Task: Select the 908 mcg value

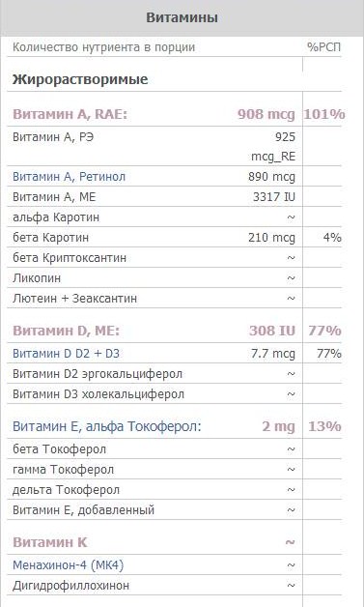Action: pyautogui.click(x=266, y=115)
